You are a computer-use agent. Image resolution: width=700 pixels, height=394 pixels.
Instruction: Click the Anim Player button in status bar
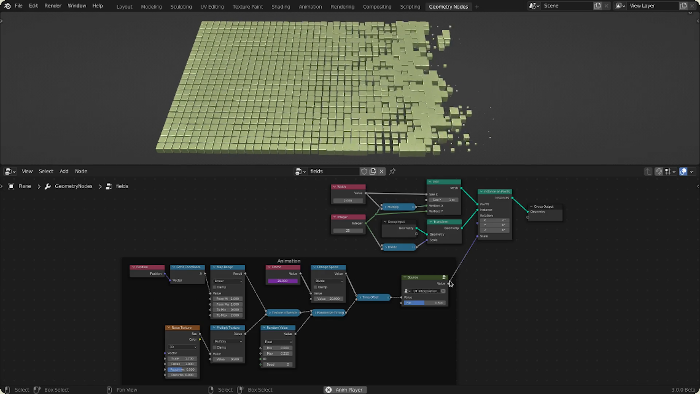coord(345,390)
